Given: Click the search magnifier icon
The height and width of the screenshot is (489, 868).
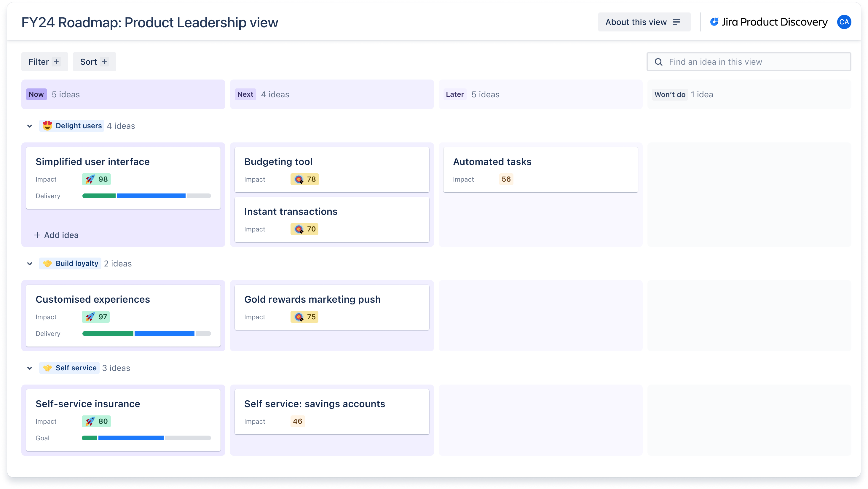Looking at the screenshot, I should pos(658,62).
